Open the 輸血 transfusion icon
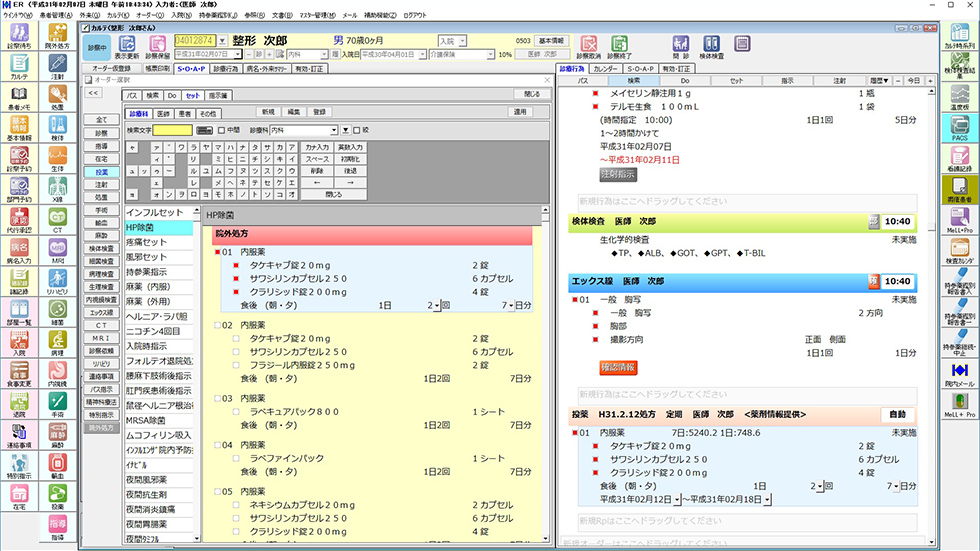Screen dimensions: 980x551 pos(57,465)
